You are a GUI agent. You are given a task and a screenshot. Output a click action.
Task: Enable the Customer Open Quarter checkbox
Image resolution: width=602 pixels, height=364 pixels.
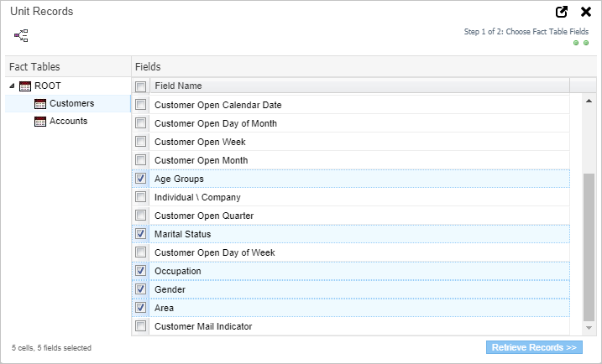[140, 216]
